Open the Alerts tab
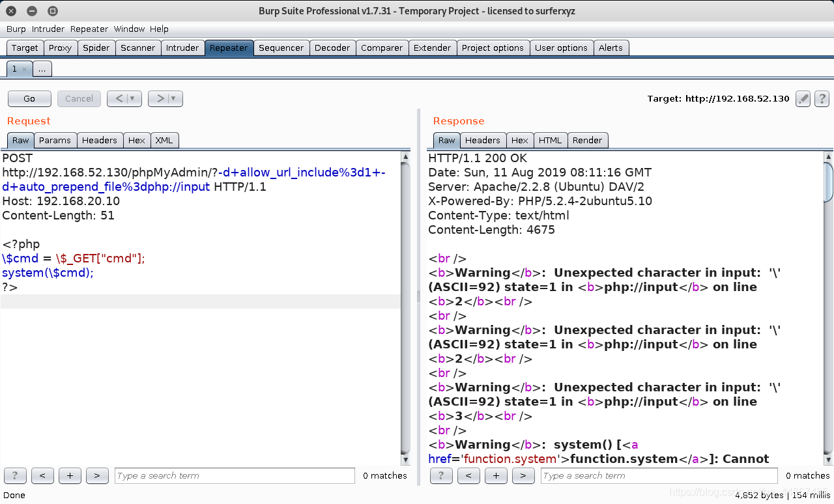The width and height of the screenshot is (834, 504). point(611,48)
